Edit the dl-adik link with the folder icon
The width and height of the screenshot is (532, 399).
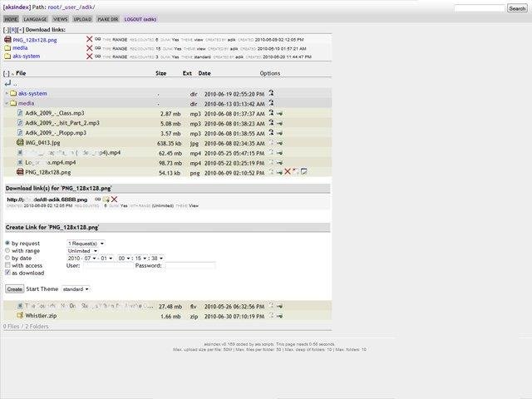(x=106, y=199)
